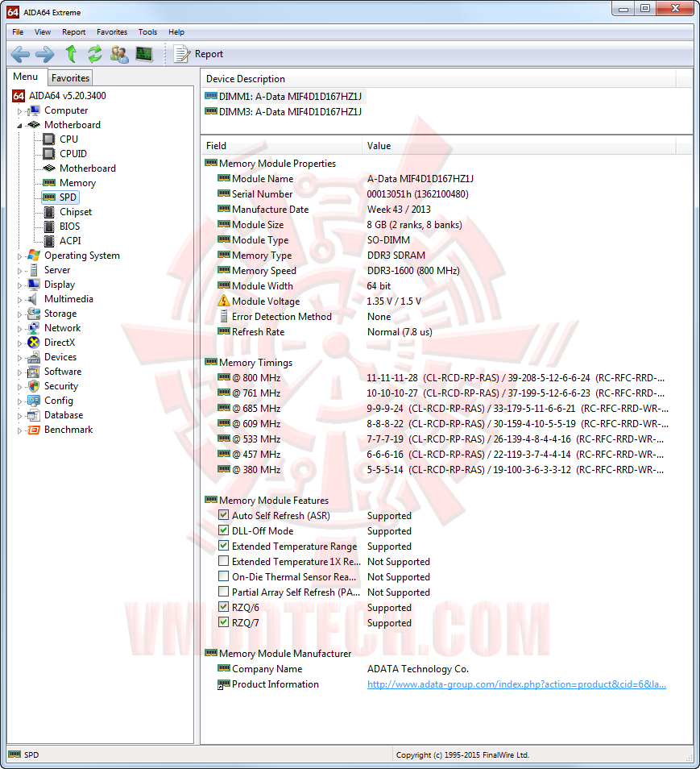Click the DirectX category icon

34,343
